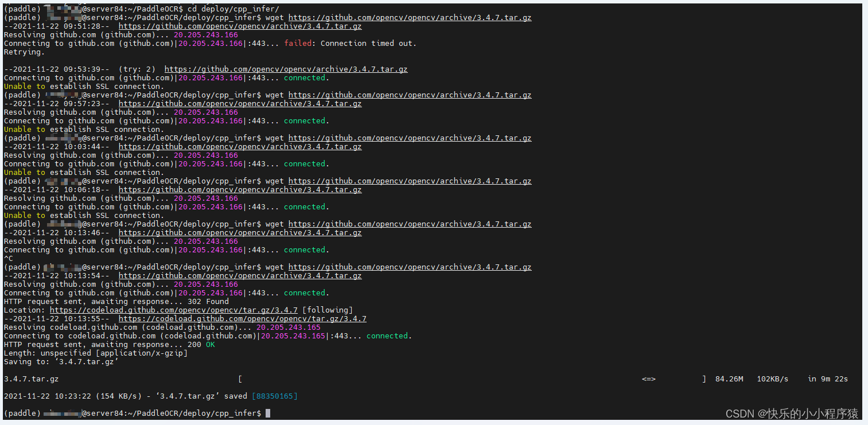Select the 'Retrying.' line

[24, 52]
